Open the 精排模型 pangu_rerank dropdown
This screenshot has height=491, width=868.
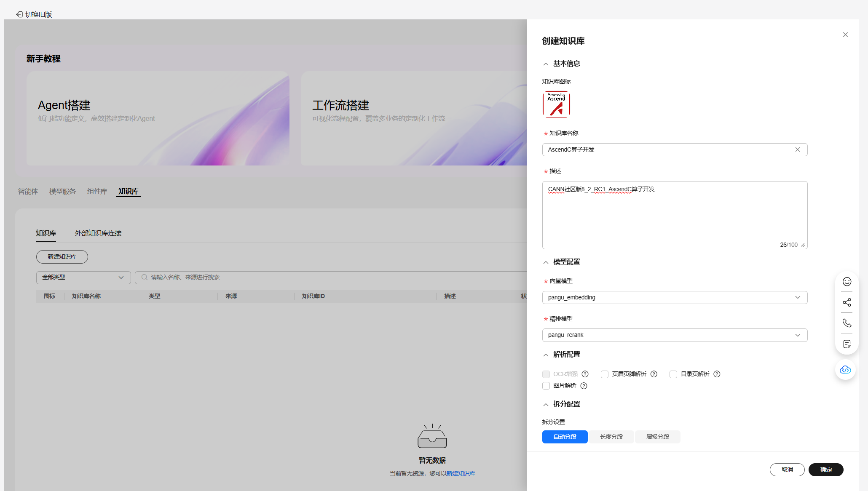pos(674,335)
